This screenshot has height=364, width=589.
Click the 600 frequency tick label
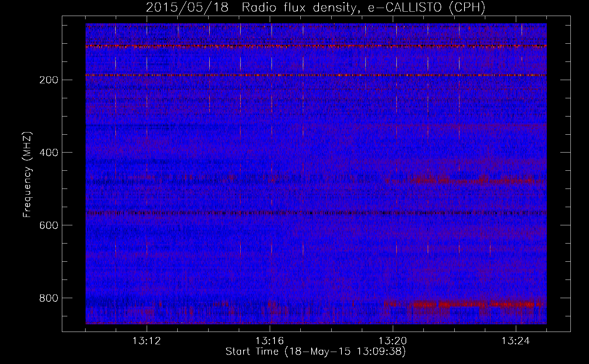pyautogui.click(x=48, y=225)
